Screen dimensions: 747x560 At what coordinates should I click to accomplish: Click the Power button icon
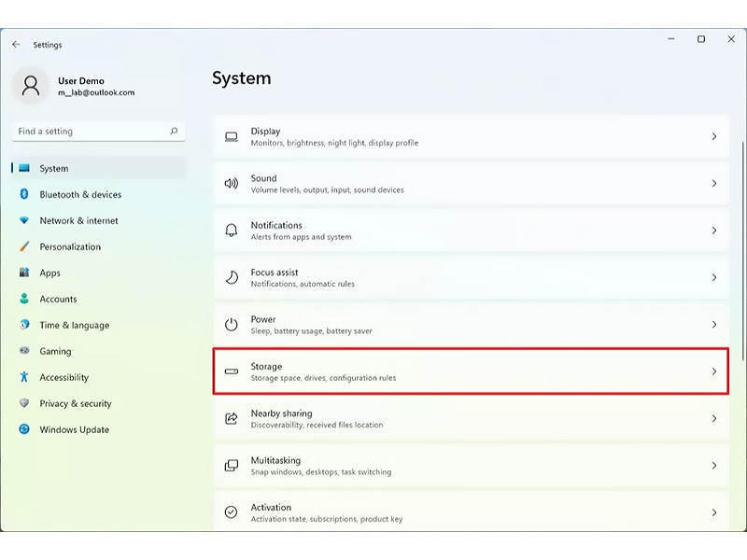(x=232, y=324)
